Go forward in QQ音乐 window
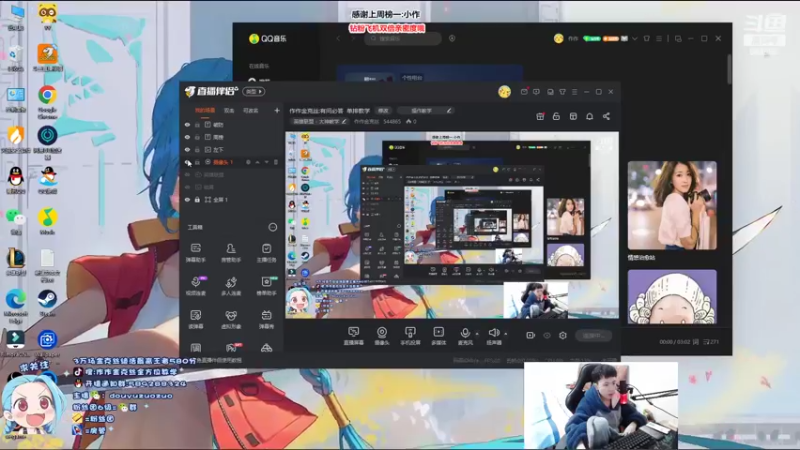 (x=353, y=38)
